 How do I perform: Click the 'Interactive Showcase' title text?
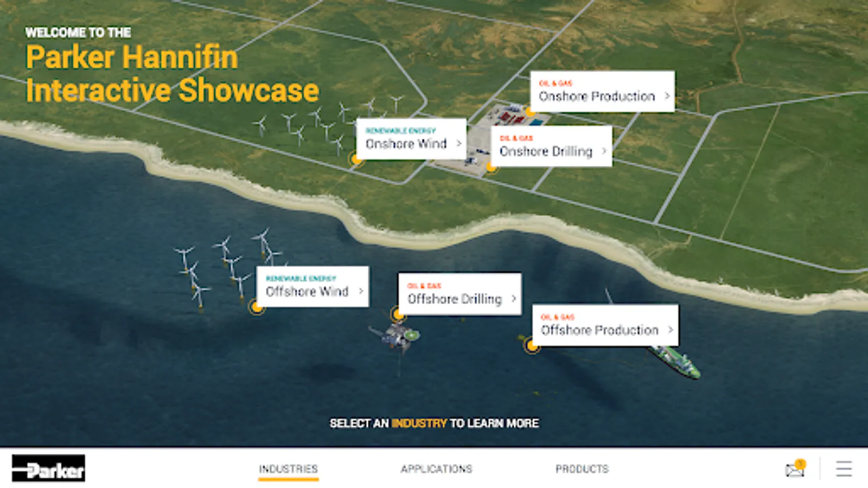(172, 90)
